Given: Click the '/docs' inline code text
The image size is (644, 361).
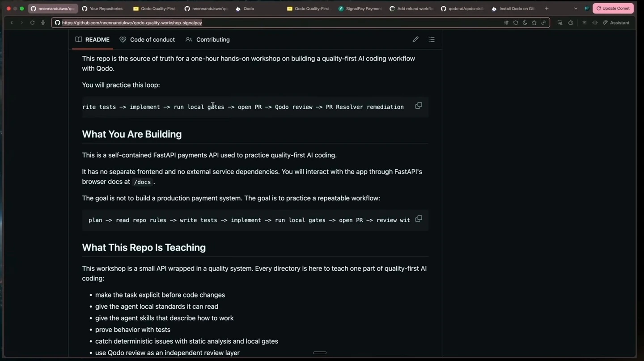Looking at the screenshot, I should pos(143,182).
